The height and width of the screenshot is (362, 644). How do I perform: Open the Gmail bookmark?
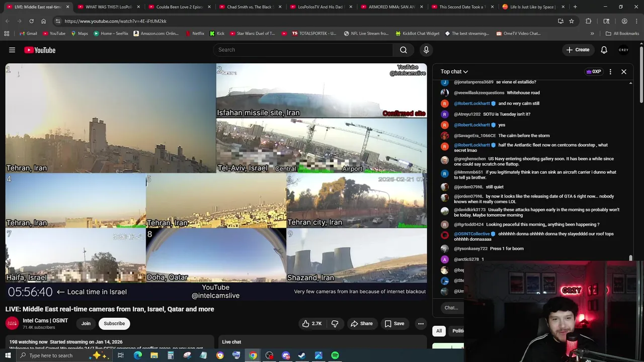coord(28,34)
